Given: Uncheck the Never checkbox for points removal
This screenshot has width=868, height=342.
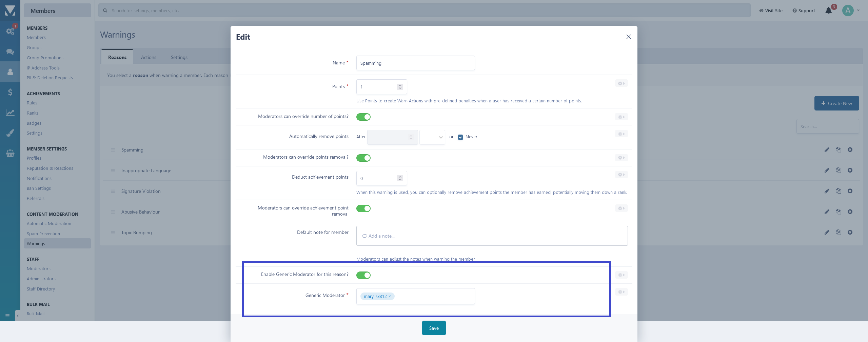Looking at the screenshot, I should point(460,137).
